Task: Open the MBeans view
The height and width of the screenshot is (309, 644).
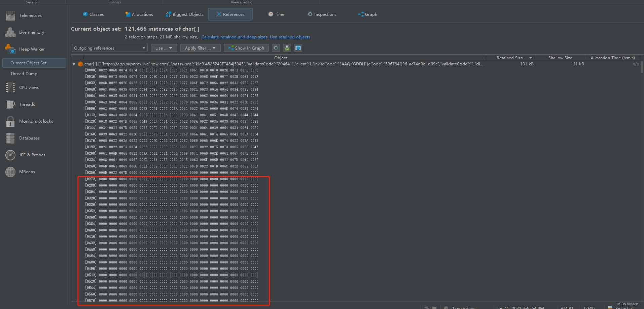Action: click(x=27, y=172)
